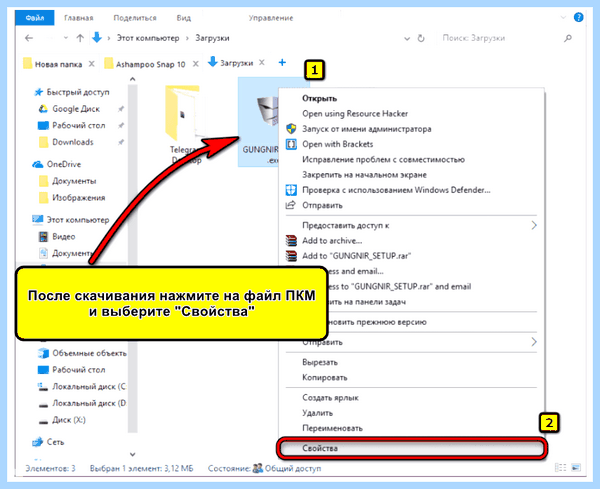Switch to the Ashampoo Snap 10 tab
The width and height of the screenshot is (600, 489).
145,64
